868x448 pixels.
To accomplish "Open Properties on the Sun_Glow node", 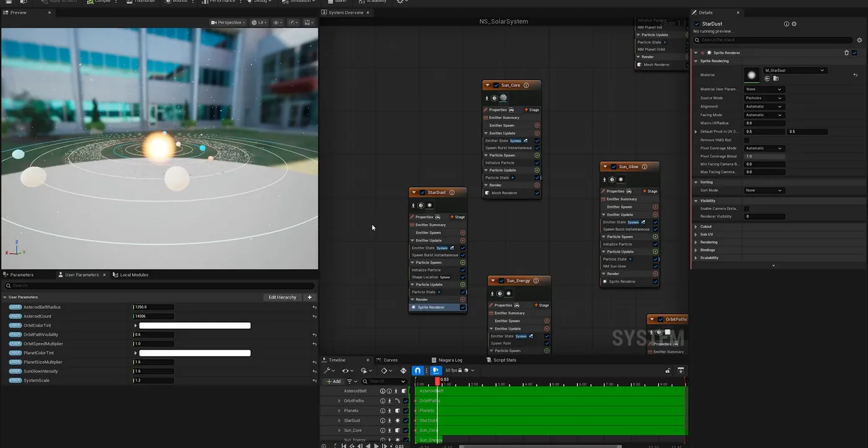I will pos(616,191).
